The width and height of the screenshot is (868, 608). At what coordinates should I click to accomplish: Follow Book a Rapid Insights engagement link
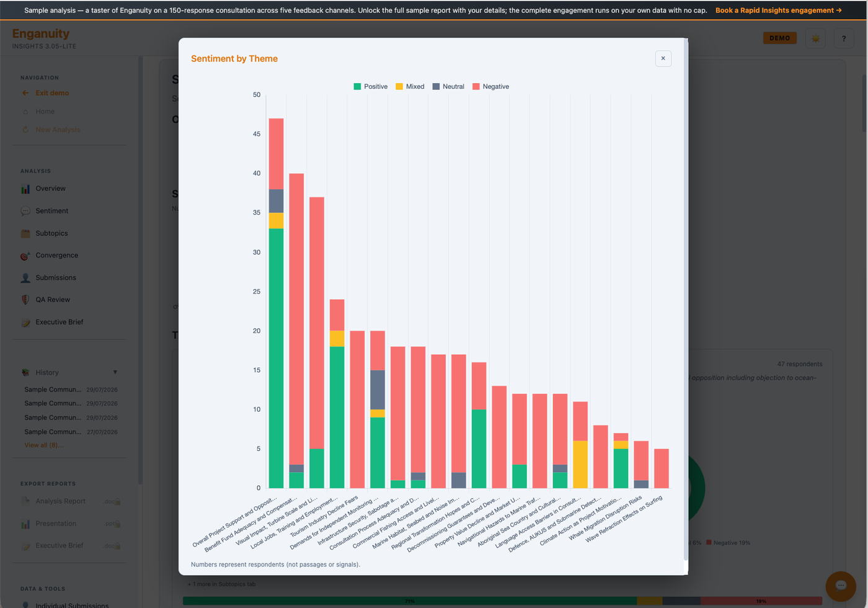(x=778, y=11)
